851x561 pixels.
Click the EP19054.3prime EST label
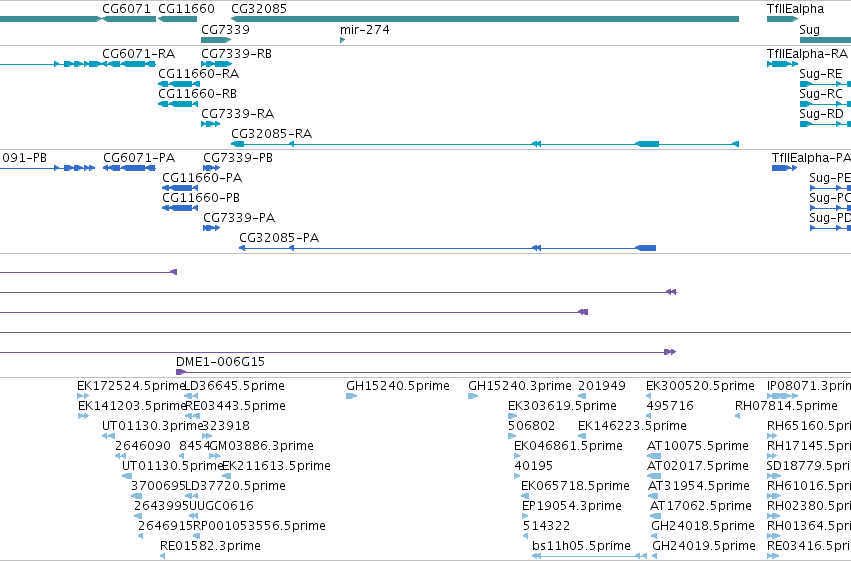click(571, 506)
